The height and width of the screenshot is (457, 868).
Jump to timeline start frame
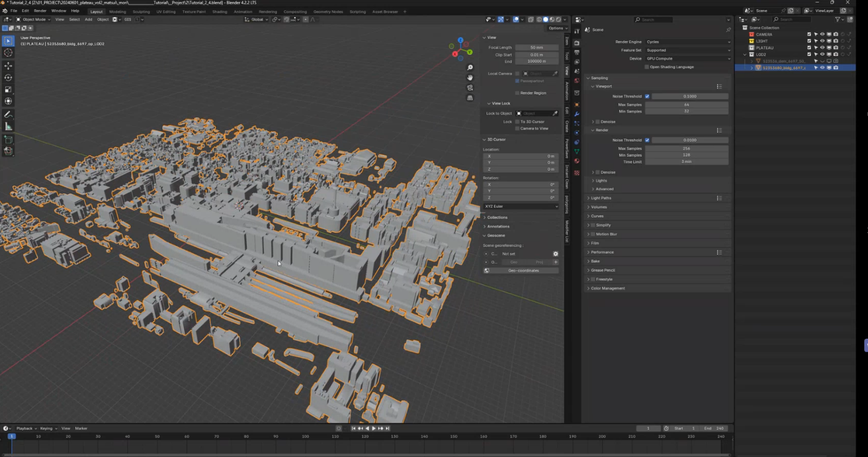pos(354,429)
